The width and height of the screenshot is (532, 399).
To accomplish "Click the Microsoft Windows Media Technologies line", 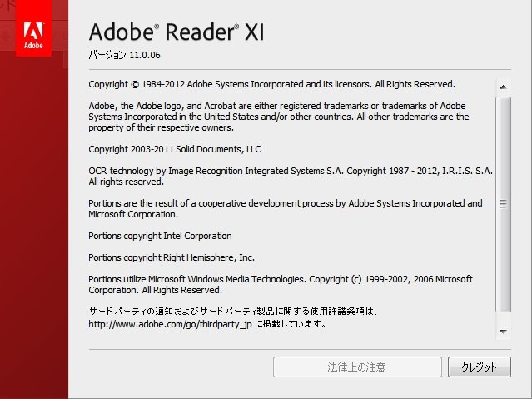I will point(281,285).
